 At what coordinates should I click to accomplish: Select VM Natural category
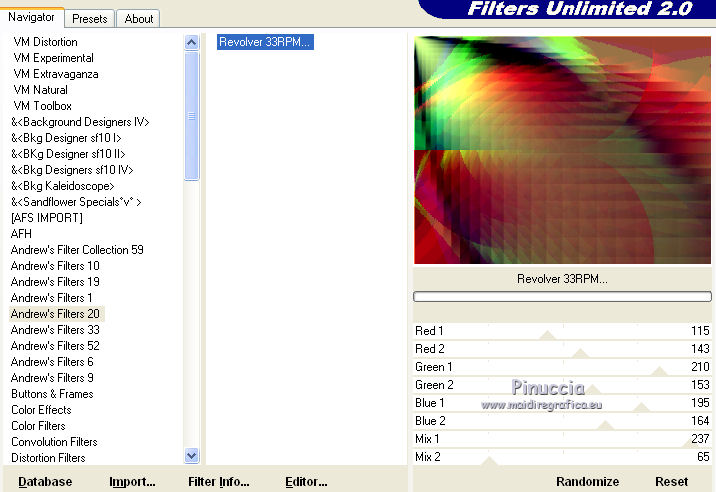tap(41, 90)
